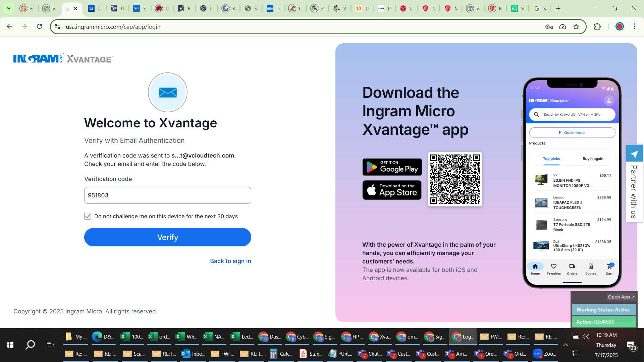Open a new tab with plus button
Viewport: 644px width, 362px height.
558,8
